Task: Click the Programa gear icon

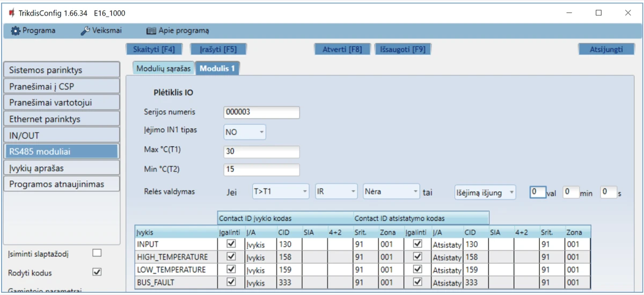Action: [x=15, y=31]
